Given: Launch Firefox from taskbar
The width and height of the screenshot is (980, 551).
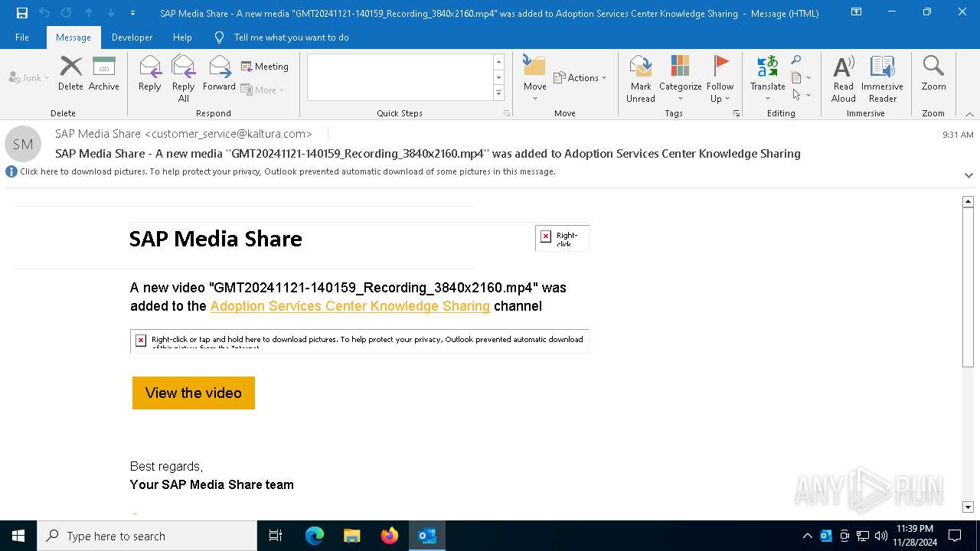Looking at the screenshot, I should (x=390, y=536).
